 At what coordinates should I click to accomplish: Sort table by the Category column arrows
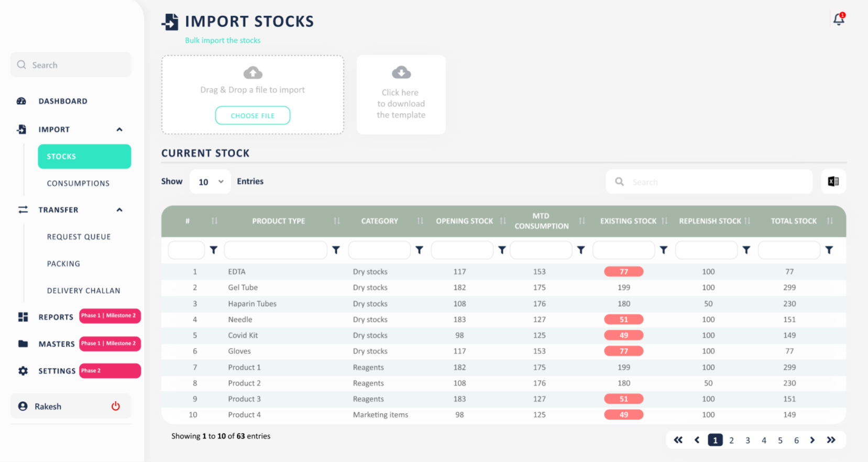(x=420, y=221)
